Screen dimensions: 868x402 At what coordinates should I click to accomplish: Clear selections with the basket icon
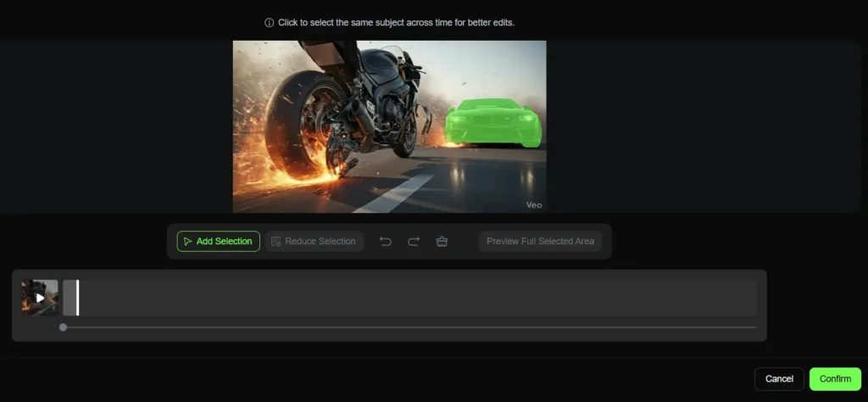(442, 242)
